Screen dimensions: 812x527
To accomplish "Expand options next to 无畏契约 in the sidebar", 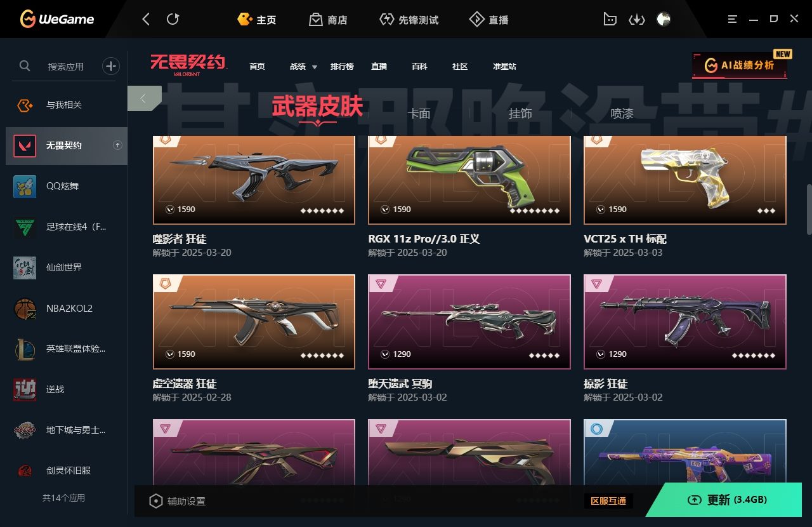I will pyautogui.click(x=117, y=145).
